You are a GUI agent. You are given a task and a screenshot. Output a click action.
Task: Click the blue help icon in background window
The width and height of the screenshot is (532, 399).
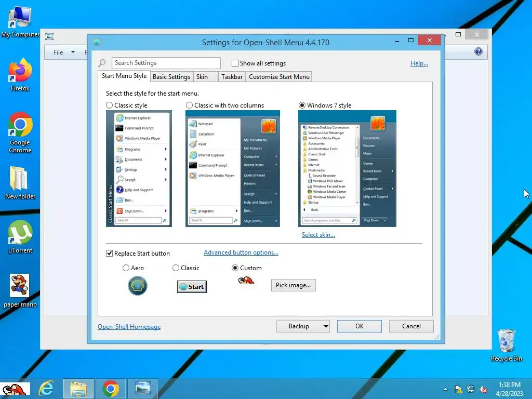tap(478, 51)
